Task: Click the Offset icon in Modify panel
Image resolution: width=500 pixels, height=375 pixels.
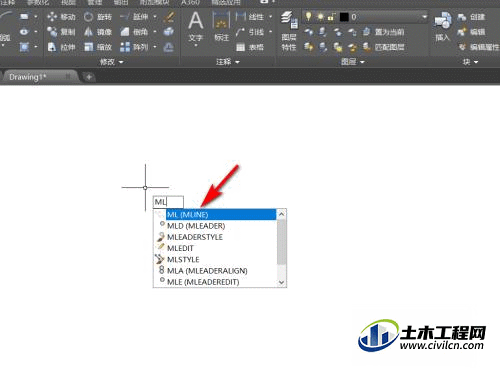Action: point(169,47)
